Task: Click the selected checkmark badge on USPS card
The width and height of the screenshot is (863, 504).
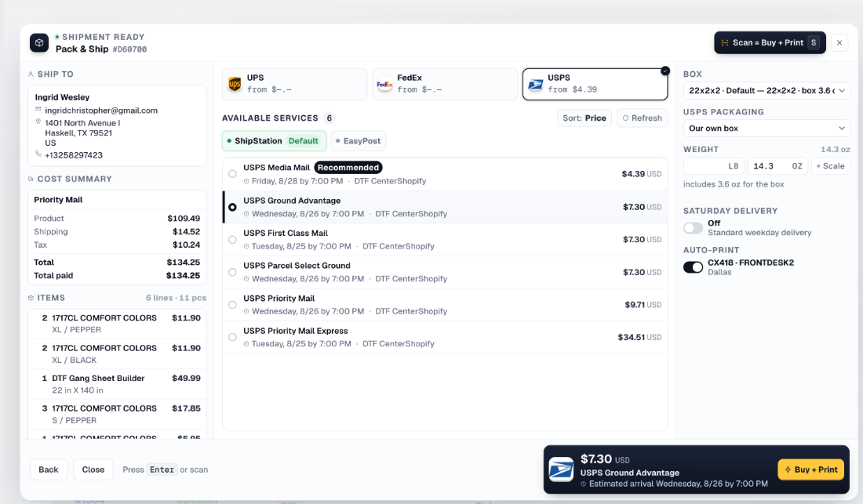Action: click(665, 71)
